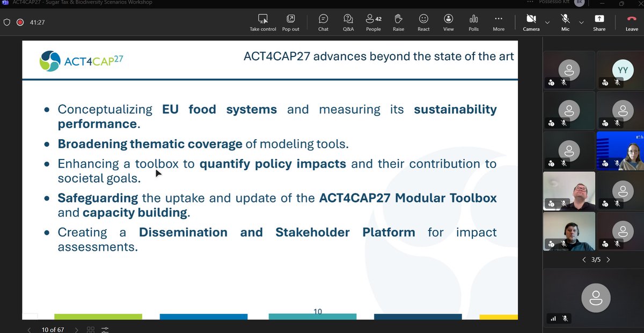Click muted mic icon on glasses man's tile
Viewport: 644px width, 333px height.
click(x=564, y=204)
